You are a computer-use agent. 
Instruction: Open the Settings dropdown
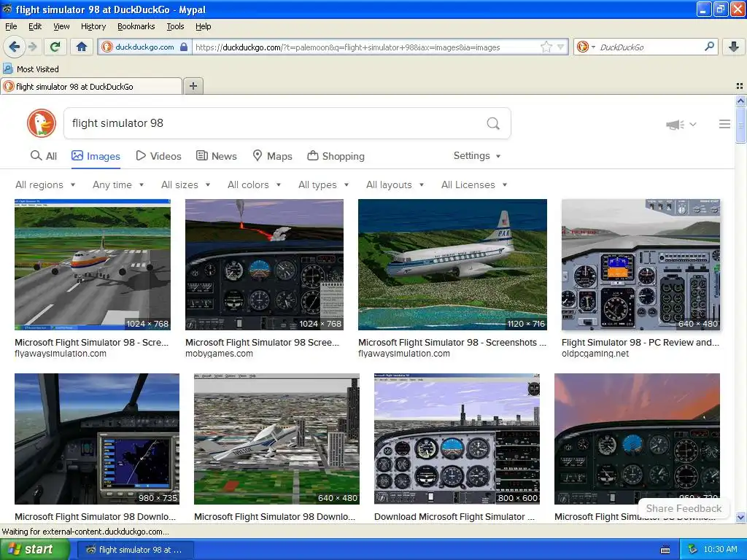point(477,156)
